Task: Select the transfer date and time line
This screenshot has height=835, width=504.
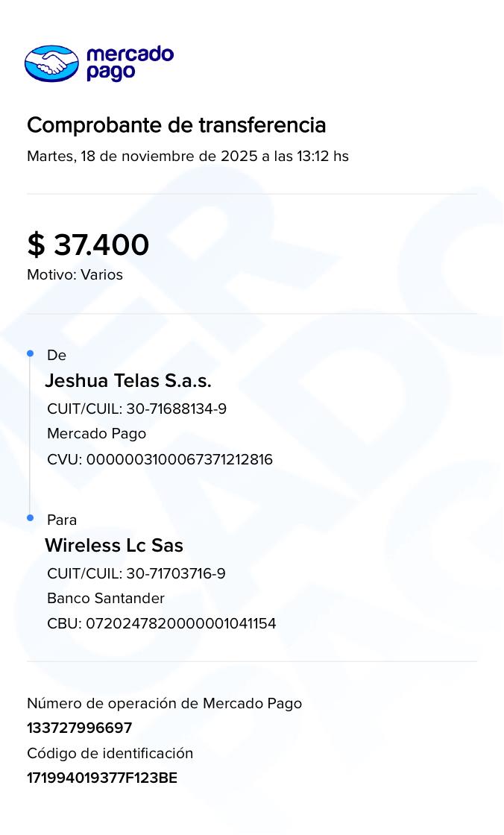Action: point(187,157)
